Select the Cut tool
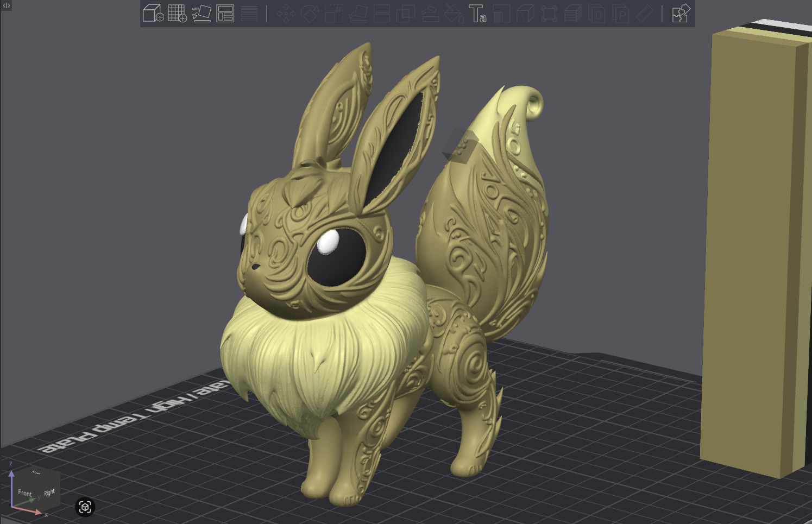Screen dimensions: 812x524 click(382, 13)
